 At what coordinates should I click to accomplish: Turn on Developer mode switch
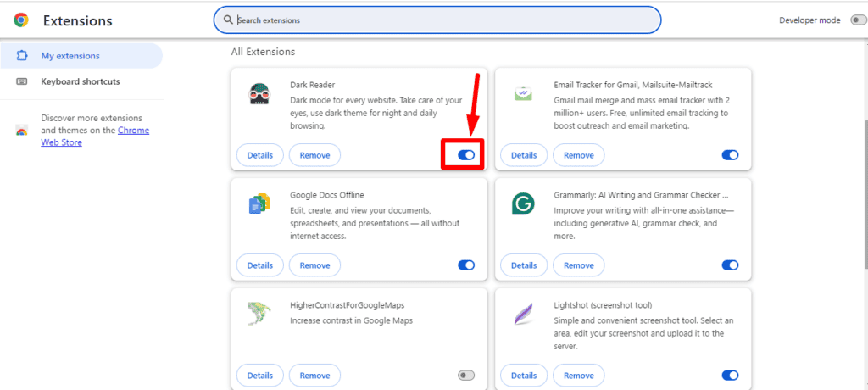coord(858,19)
